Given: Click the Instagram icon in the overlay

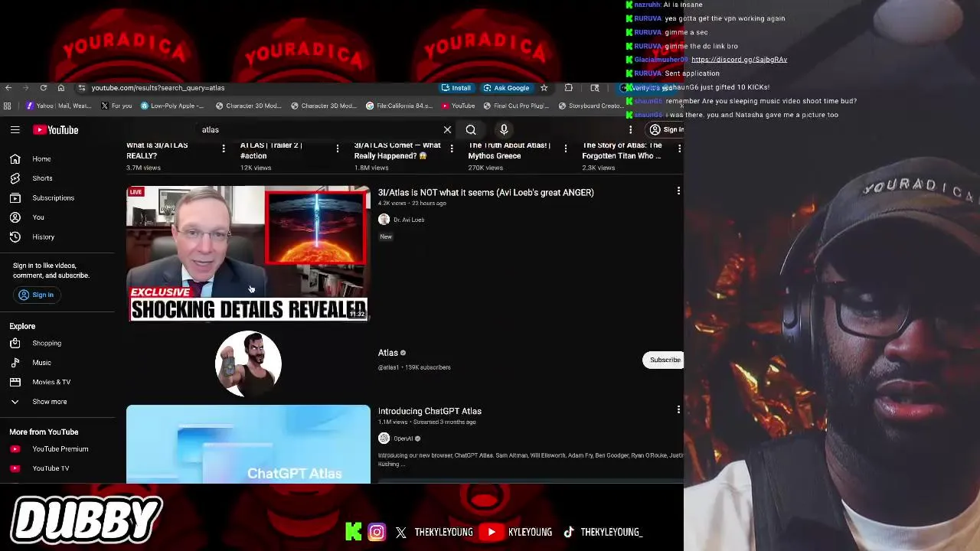Looking at the screenshot, I should 377,532.
